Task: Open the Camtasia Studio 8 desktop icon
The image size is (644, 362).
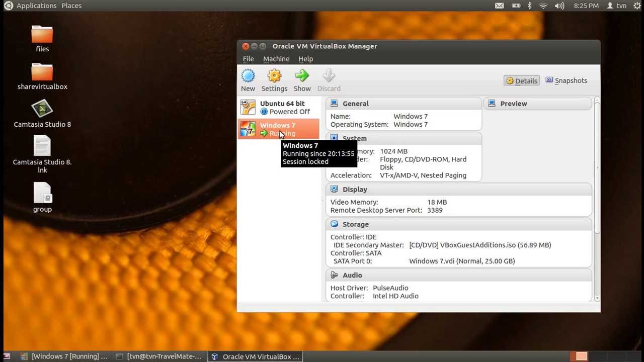Action: point(42,109)
